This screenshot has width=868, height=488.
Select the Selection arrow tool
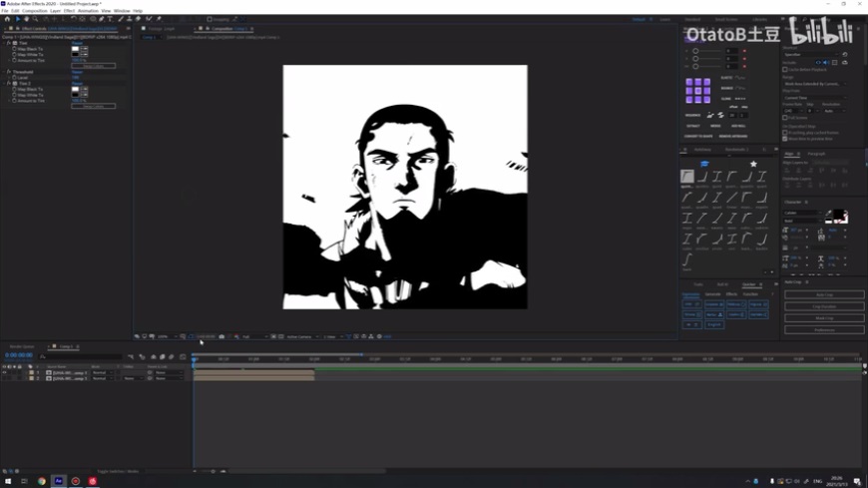pos(18,19)
